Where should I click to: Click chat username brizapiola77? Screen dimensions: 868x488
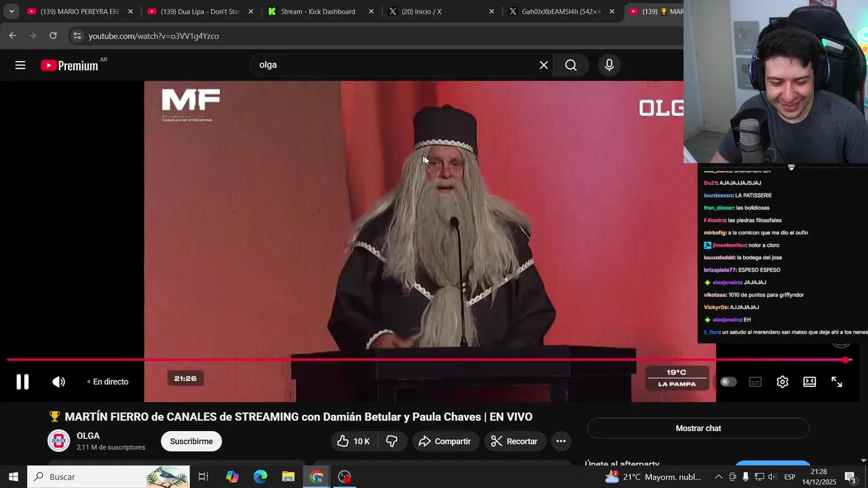pyautogui.click(x=719, y=270)
